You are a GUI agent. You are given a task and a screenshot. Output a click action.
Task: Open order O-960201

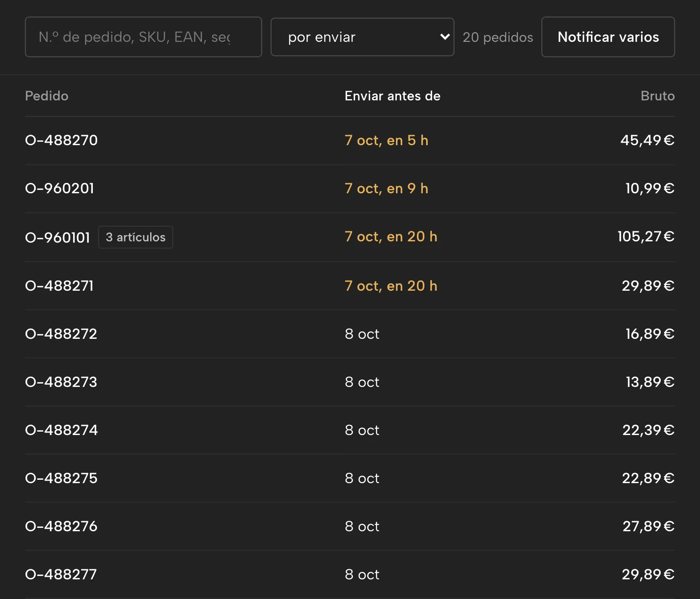60,188
